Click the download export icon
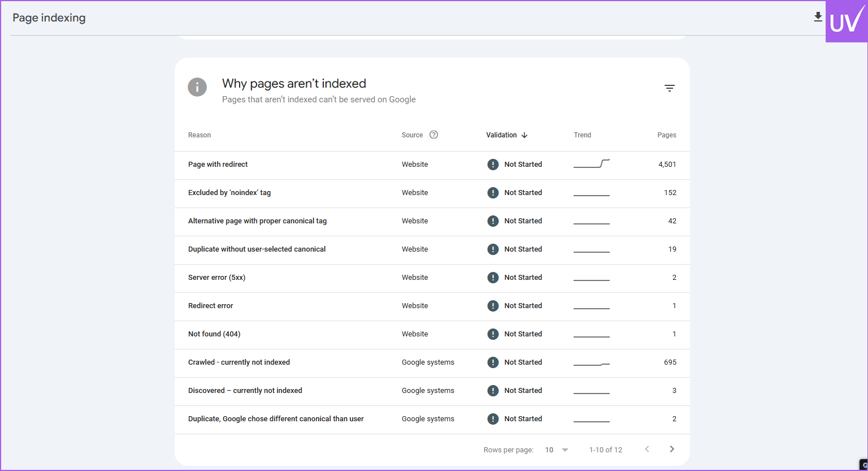868x471 pixels. point(818,17)
